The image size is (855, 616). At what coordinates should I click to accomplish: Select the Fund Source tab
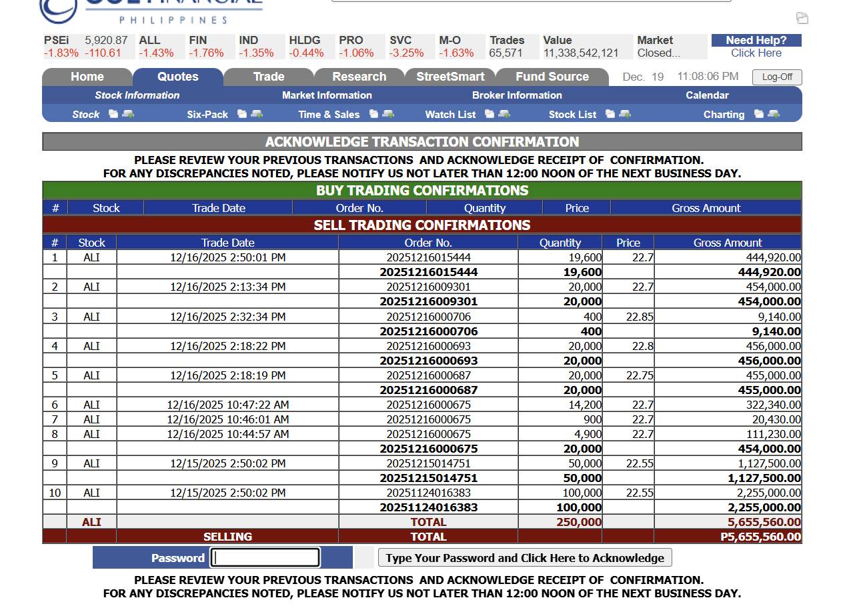[x=552, y=77]
